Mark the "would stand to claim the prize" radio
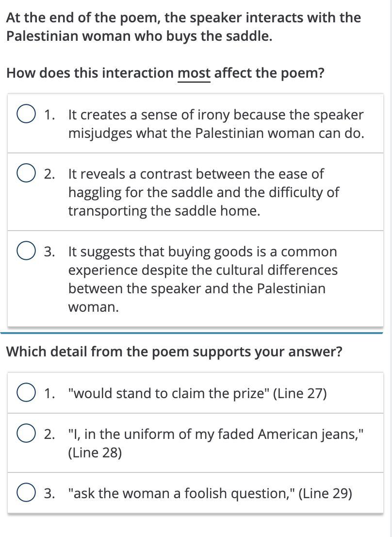This screenshot has height=537, width=392. coord(26,393)
